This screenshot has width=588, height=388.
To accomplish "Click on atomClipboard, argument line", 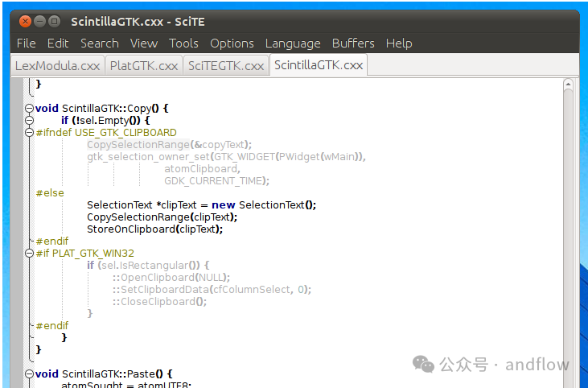I will tap(202, 169).
